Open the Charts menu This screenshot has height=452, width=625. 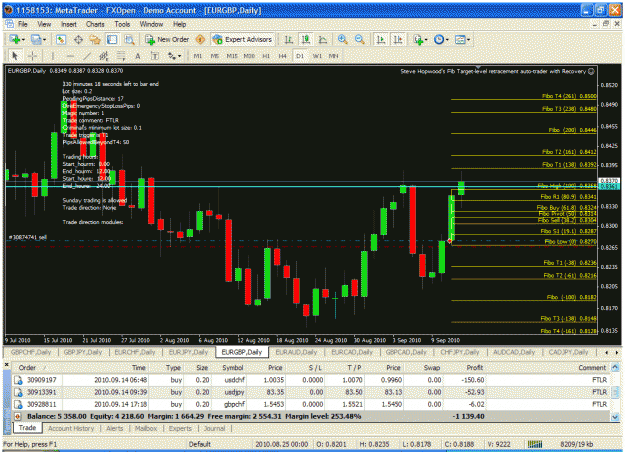[x=95, y=24]
